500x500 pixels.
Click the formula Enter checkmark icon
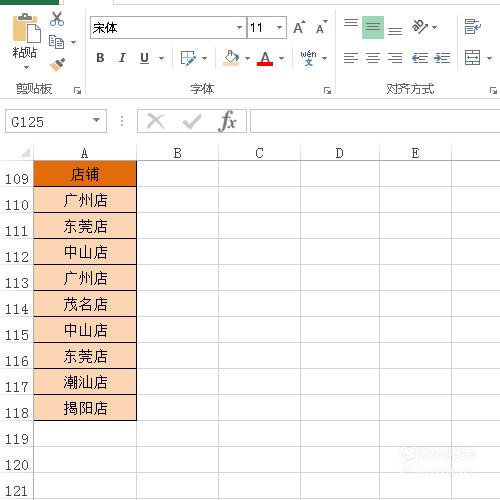(x=192, y=121)
